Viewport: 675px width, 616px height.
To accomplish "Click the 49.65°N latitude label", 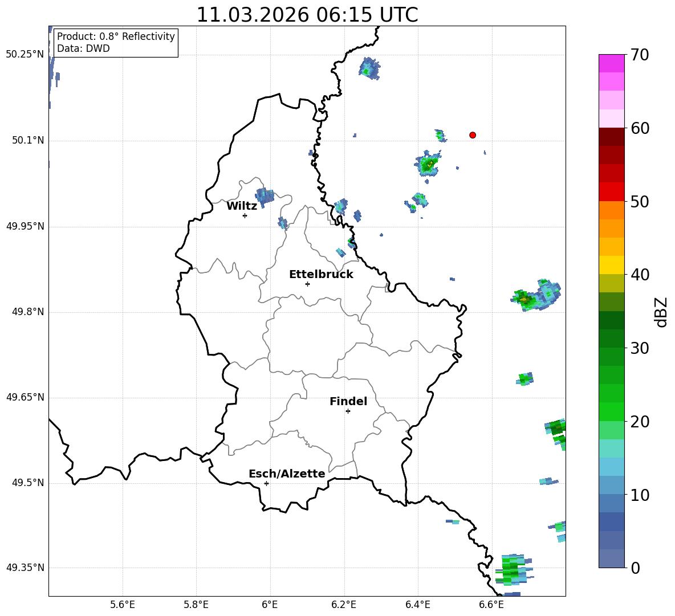I will 25,397.
